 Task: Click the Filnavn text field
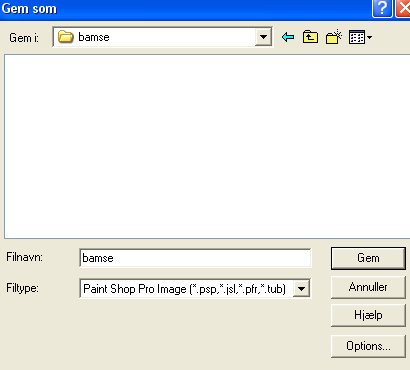click(195, 258)
